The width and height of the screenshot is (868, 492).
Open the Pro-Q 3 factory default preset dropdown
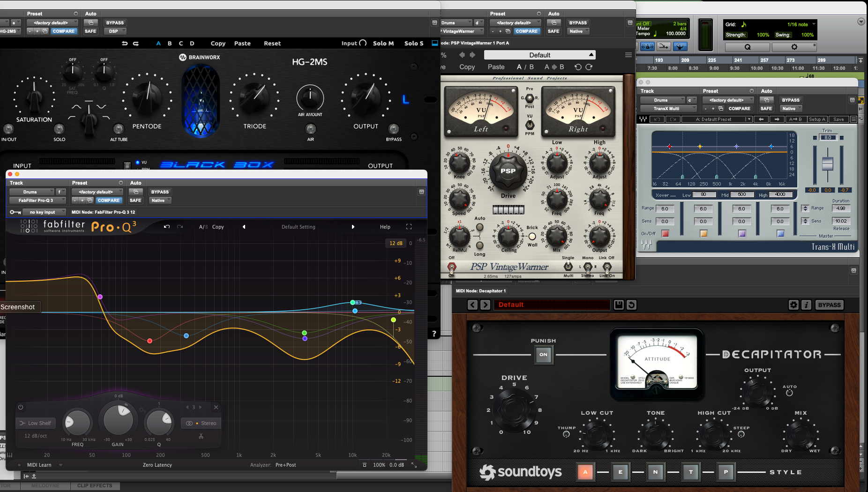(x=97, y=192)
